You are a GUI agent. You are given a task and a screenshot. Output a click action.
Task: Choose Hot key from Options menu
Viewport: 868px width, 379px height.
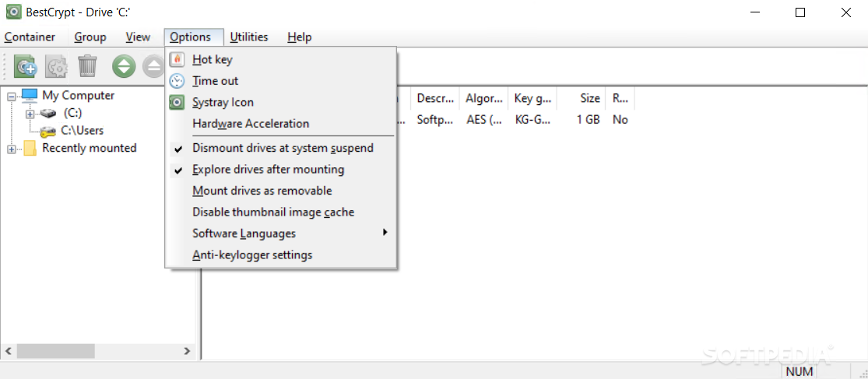pyautogui.click(x=283, y=59)
